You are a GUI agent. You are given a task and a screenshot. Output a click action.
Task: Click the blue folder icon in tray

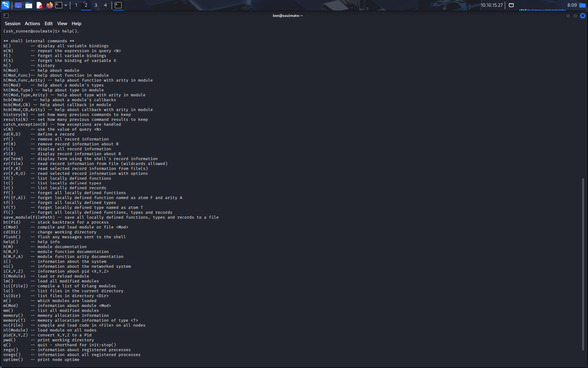582,5
